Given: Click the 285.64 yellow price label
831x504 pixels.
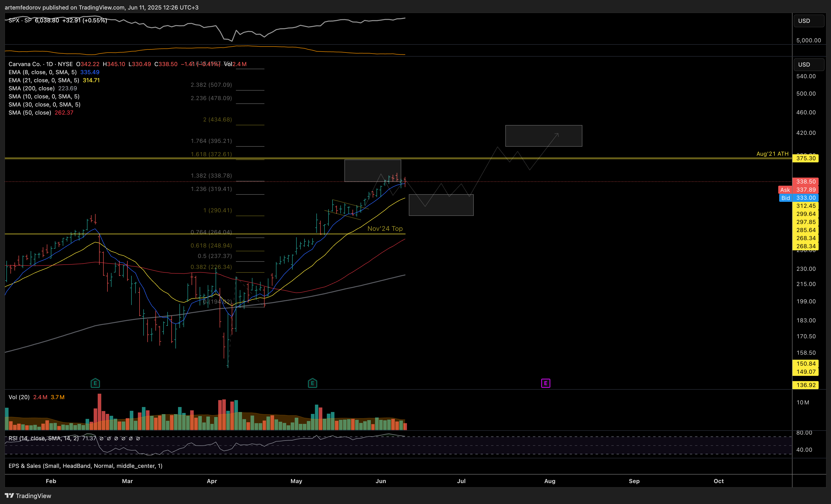Looking at the screenshot, I should (x=805, y=230).
